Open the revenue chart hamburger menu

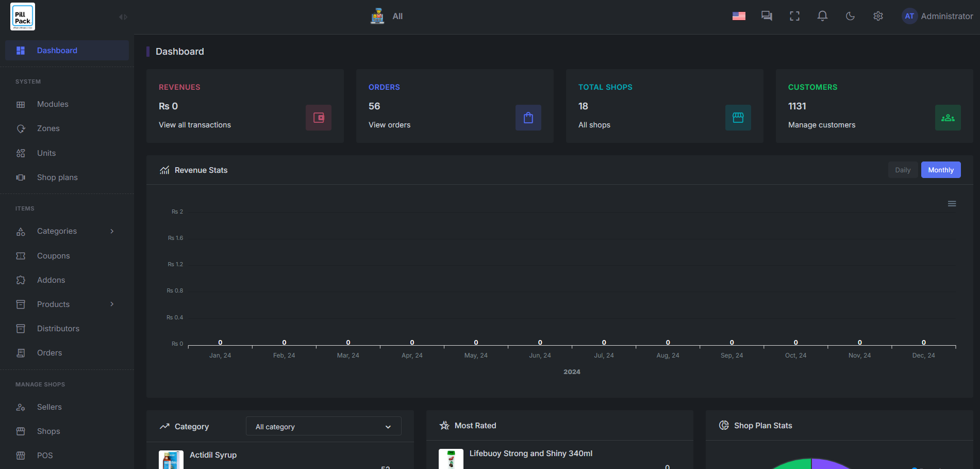click(x=952, y=204)
